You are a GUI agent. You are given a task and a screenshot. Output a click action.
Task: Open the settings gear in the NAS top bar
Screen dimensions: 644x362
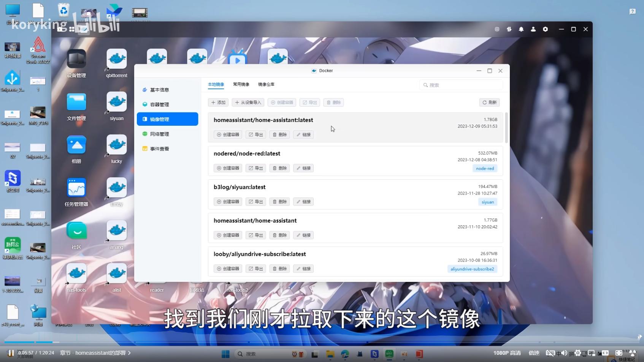[x=546, y=29]
